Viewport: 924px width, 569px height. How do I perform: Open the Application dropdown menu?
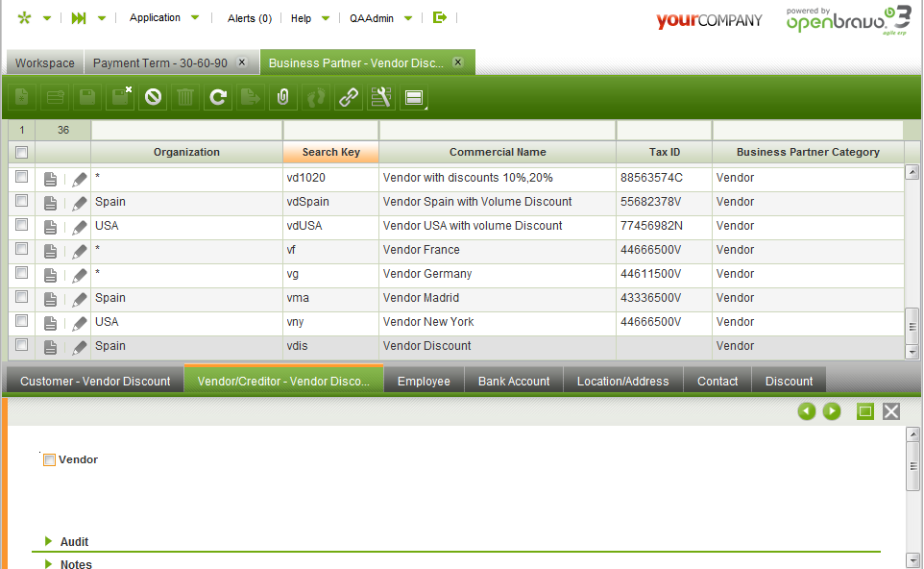[163, 18]
